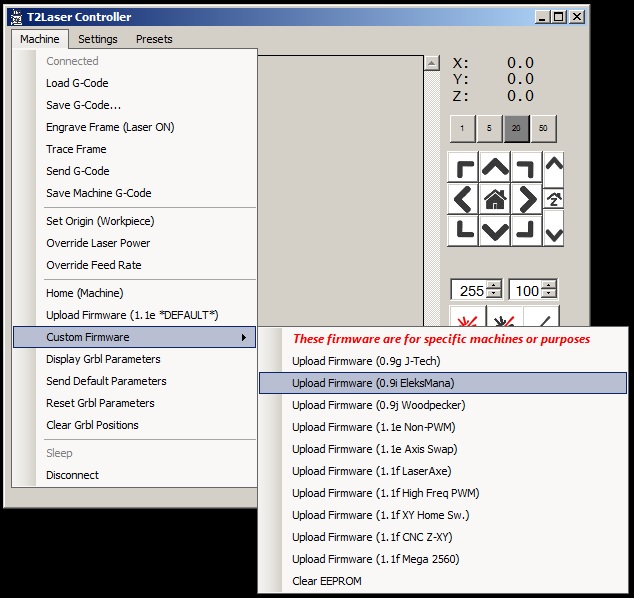This screenshot has width=634, height=598.
Task: Jog laser up with the up arrow
Action: click(x=495, y=167)
